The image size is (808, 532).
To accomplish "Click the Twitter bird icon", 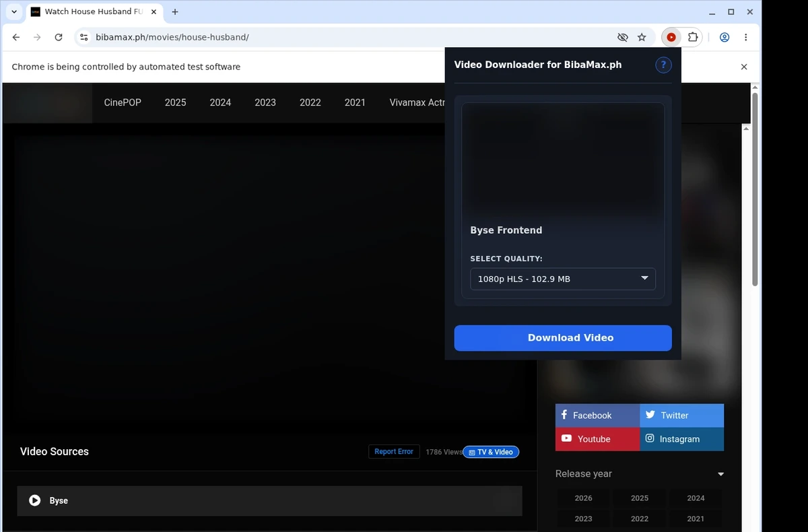I will tap(650, 415).
